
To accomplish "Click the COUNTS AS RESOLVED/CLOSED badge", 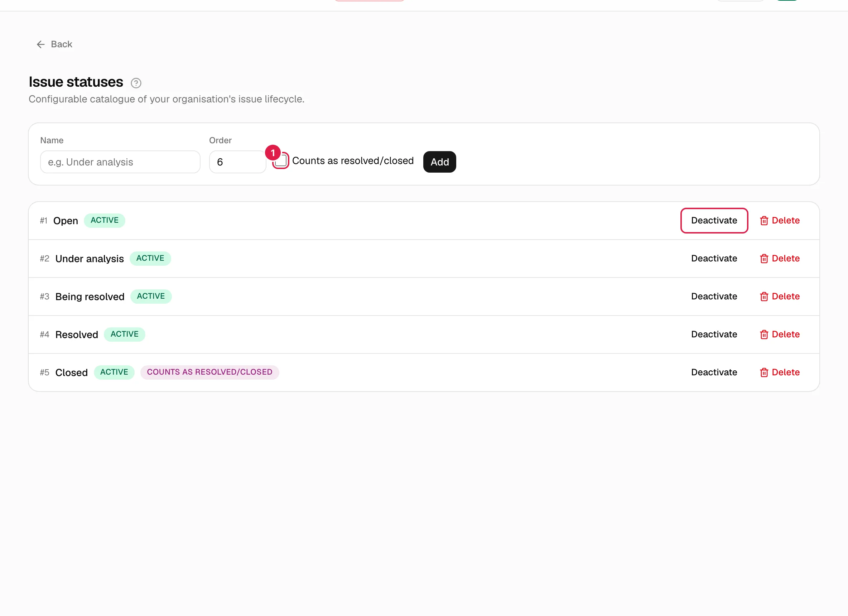I will pyautogui.click(x=210, y=372).
